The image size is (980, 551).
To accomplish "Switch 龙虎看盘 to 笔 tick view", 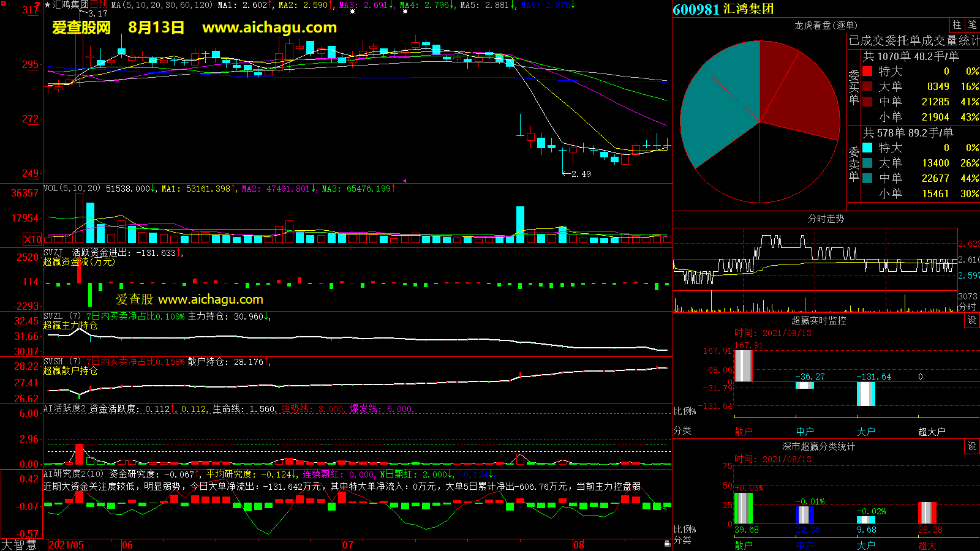I will 972,25.
